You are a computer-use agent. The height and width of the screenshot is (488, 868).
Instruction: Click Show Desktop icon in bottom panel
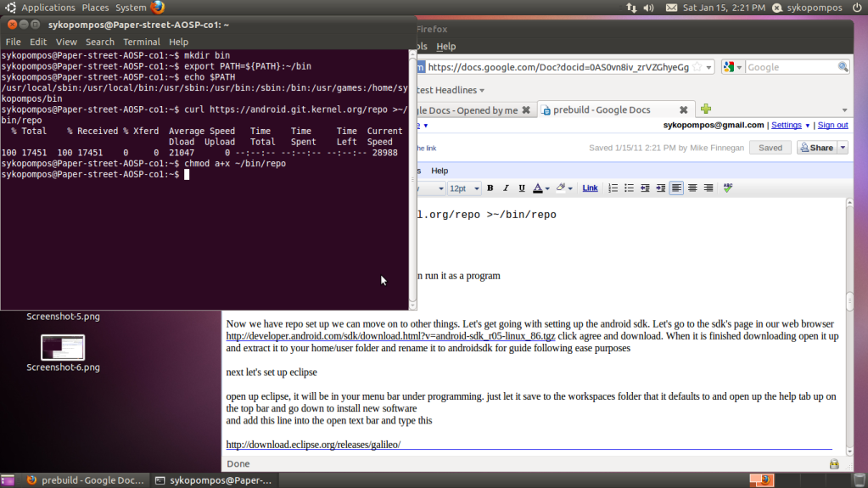click(x=8, y=480)
